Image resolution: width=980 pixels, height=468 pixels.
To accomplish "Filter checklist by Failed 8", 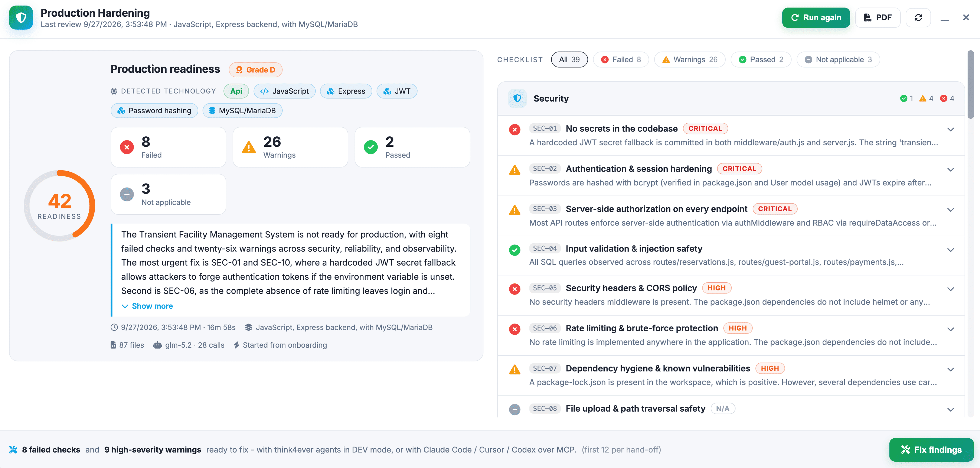I will point(621,60).
